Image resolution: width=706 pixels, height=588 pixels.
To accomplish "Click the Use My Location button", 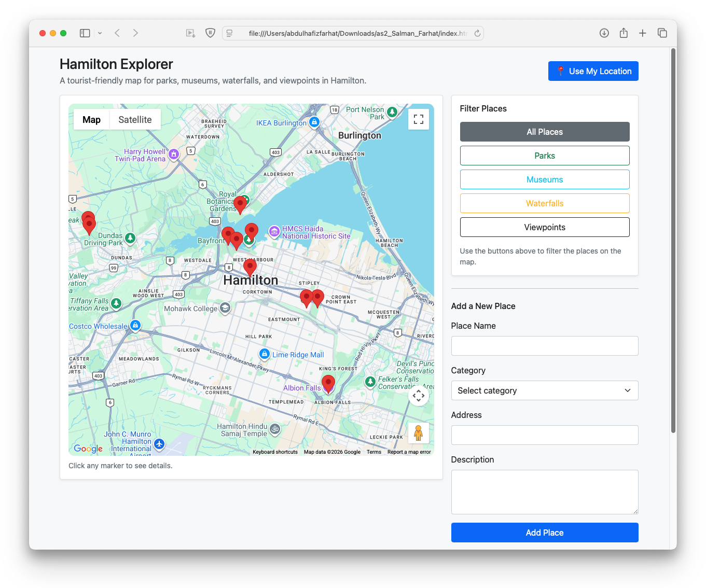I will [x=593, y=71].
